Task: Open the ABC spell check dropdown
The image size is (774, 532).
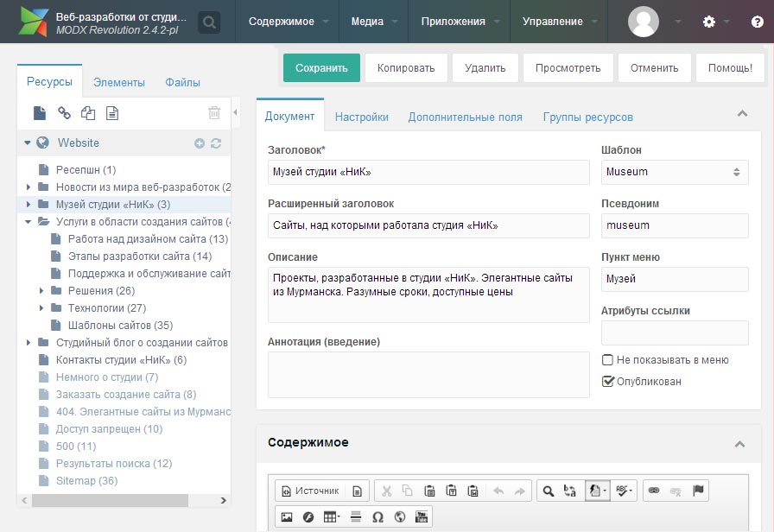Action: (624, 491)
